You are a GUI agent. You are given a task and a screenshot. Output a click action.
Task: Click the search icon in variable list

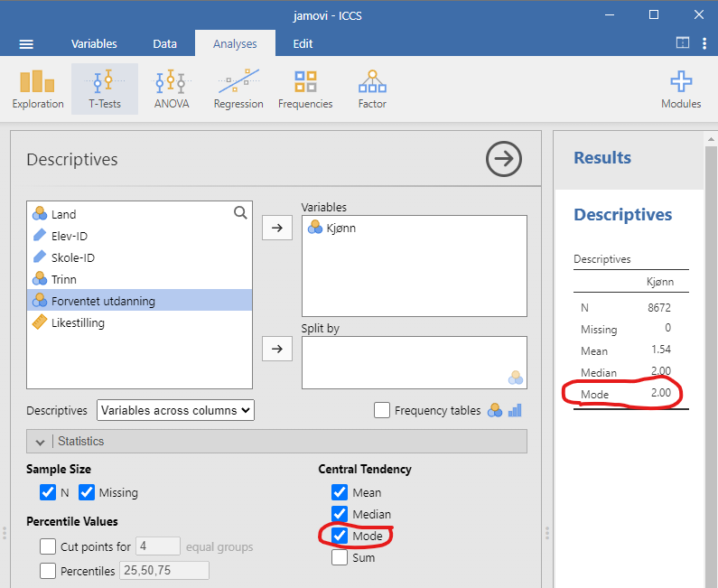click(x=240, y=213)
